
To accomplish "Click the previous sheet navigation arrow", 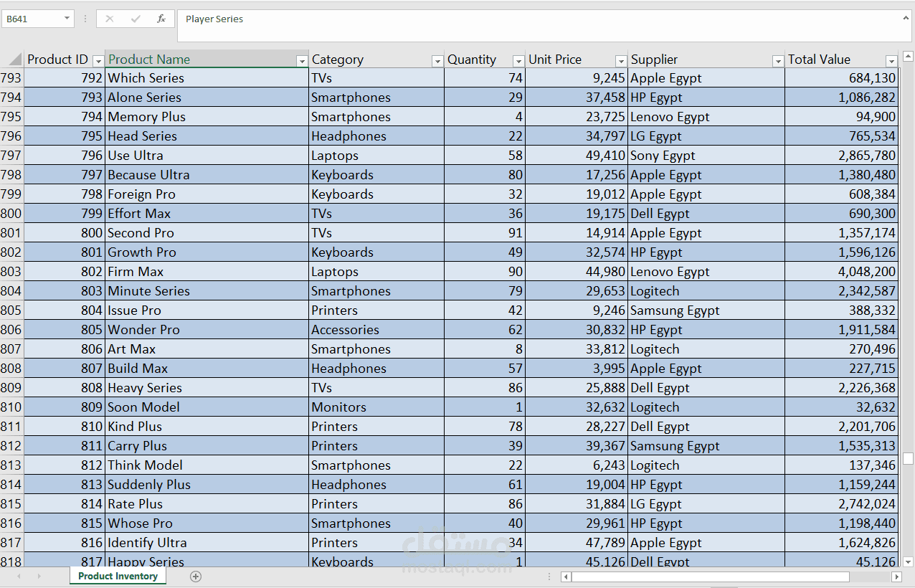I will (19, 576).
